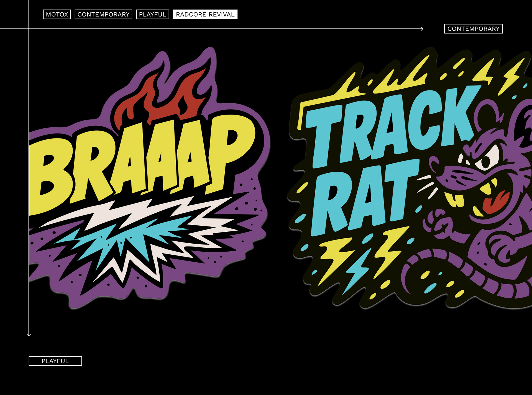Select the highlighted RADCORE REVIVAL tag
The width and height of the screenshot is (532, 395).
pos(205,14)
